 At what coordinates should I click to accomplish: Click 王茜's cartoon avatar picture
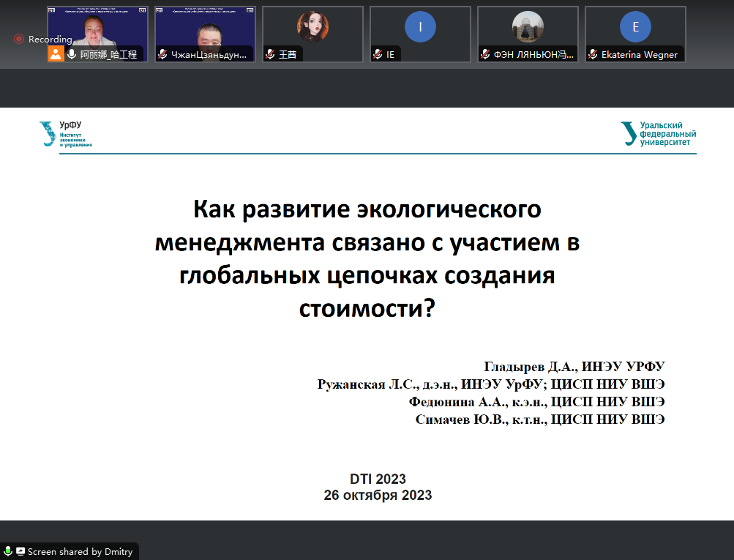coord(312,26)
